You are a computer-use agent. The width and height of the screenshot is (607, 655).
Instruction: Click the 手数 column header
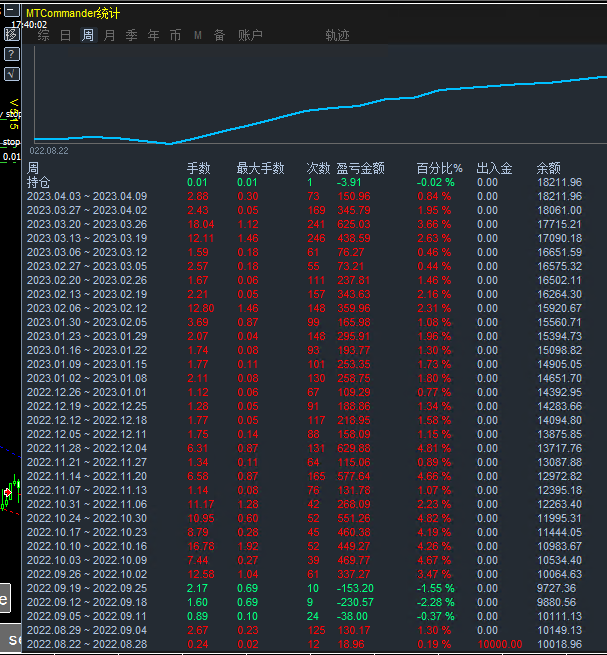click(x=198, y=168)
